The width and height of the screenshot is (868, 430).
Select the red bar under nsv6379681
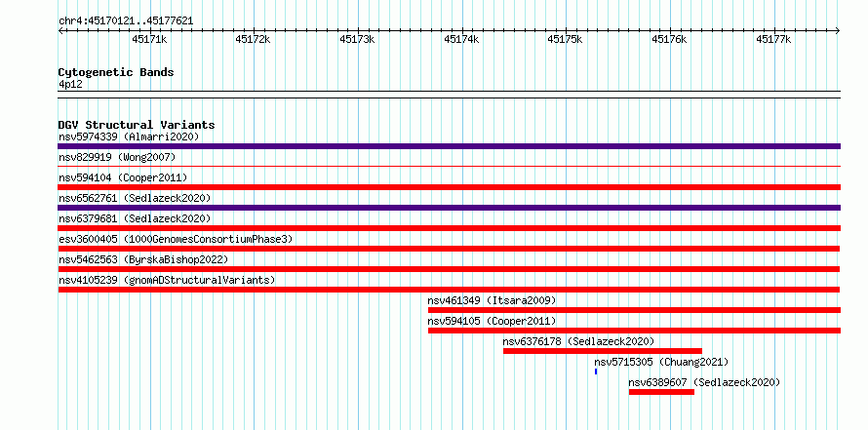(449, 228)
